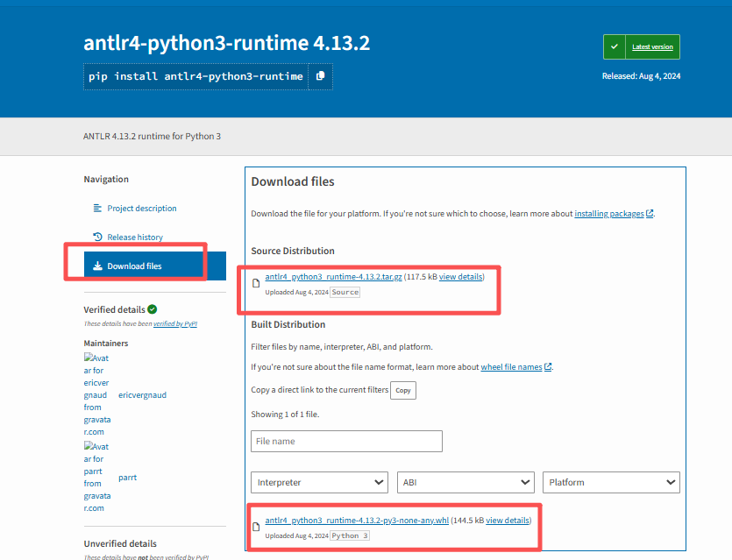Click the Built Distribution heading
Image resolution: width=732 pixels, height=560 pixels.
pyautogui.click(x=288, y=324)
